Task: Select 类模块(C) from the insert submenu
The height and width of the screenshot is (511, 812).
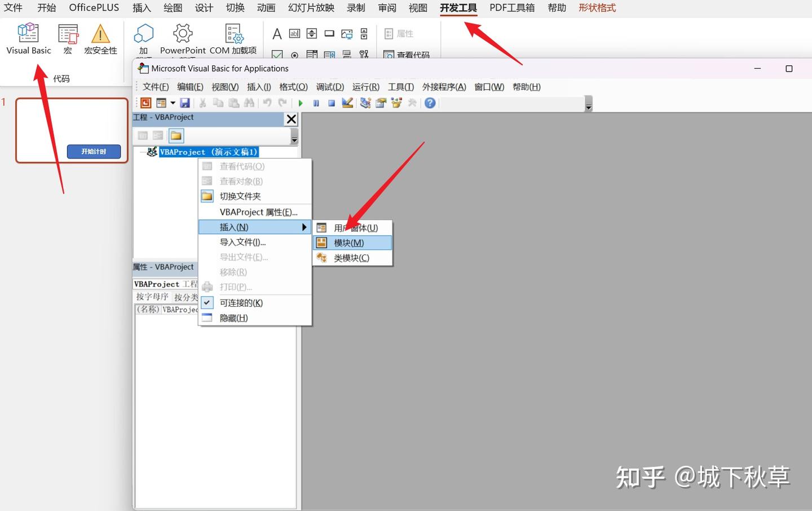Action: pos(352,258)
